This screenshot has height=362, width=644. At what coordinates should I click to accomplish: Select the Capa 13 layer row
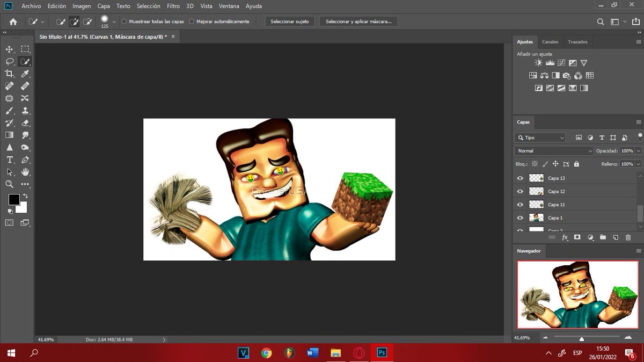[575, 178]
